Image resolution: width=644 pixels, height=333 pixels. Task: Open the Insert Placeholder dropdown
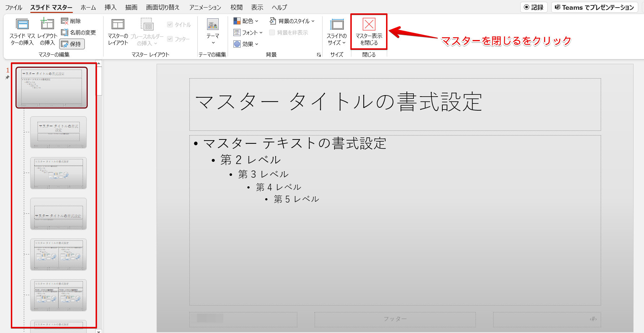click(147, 32)
